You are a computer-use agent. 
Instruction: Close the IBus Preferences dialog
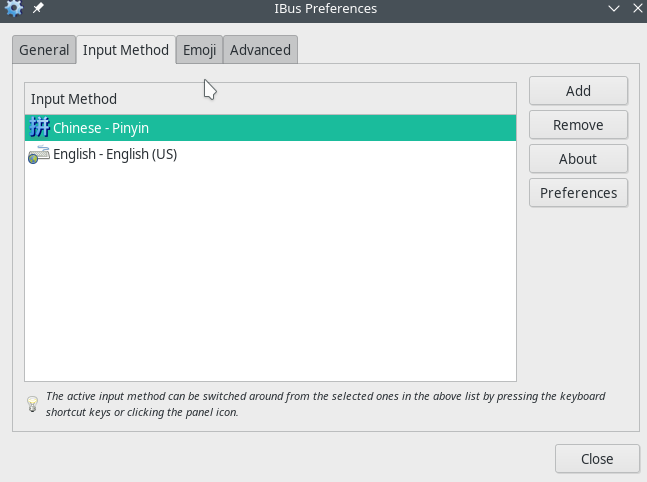pyautogui.click(x=597, y=458)
